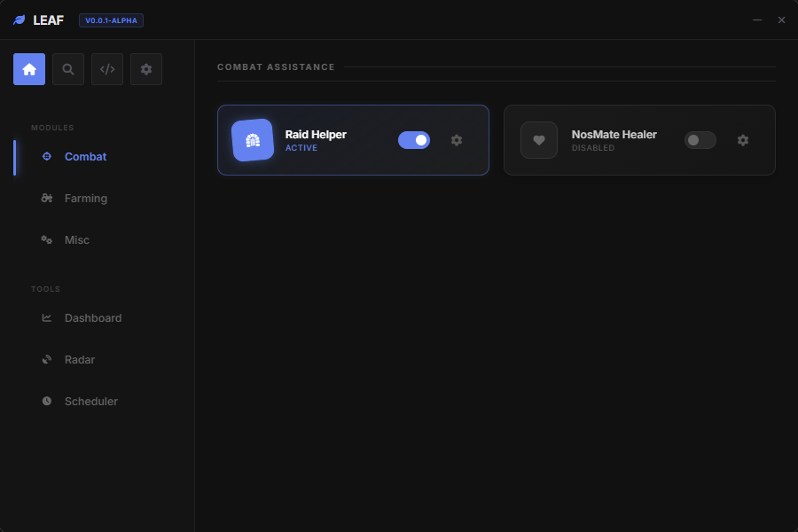The width and height of the screenshot is (798, 532).
Task: Click the Misc gears icon
Action: point(47,239)
